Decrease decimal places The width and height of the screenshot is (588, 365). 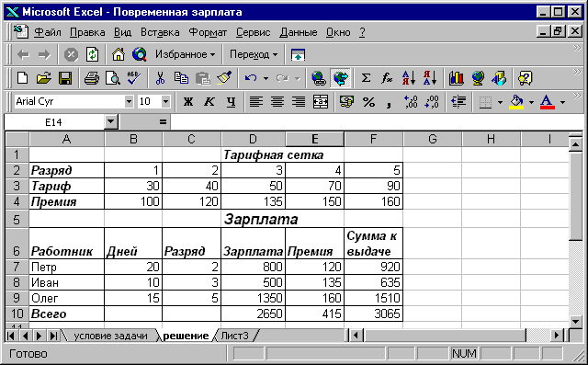(432, 102)
